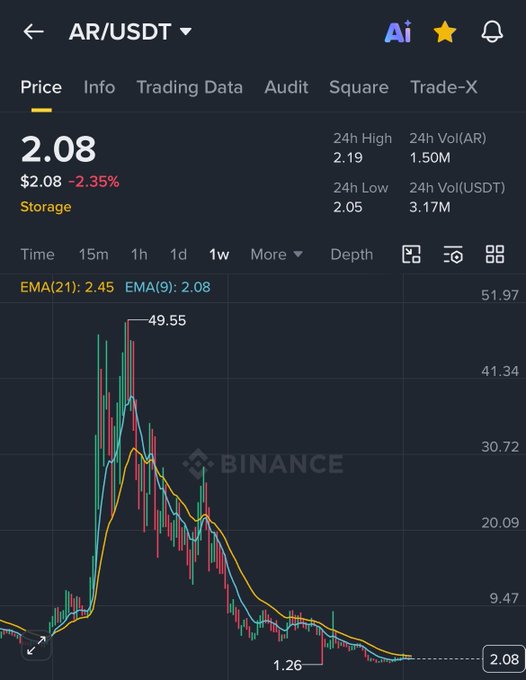Screen dimensions: 526x680
Task: Tap the 20.09 price axis label
Action: pyautogui.click(x=500, y=523)
